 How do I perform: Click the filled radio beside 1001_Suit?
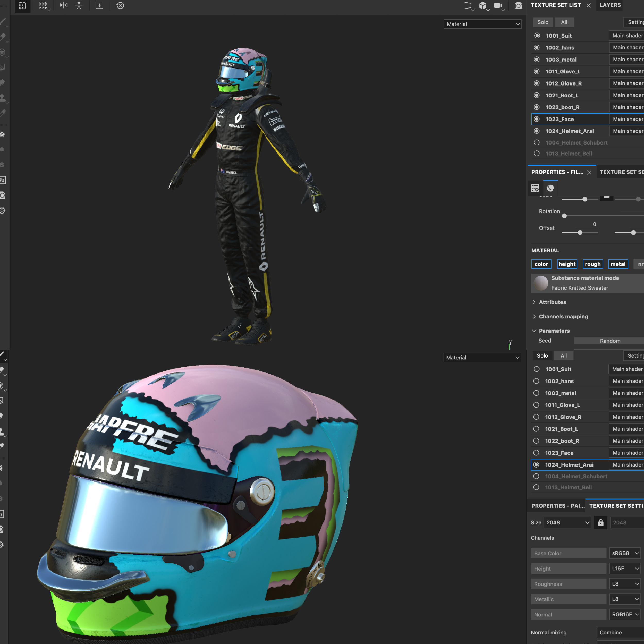[537, 35]
